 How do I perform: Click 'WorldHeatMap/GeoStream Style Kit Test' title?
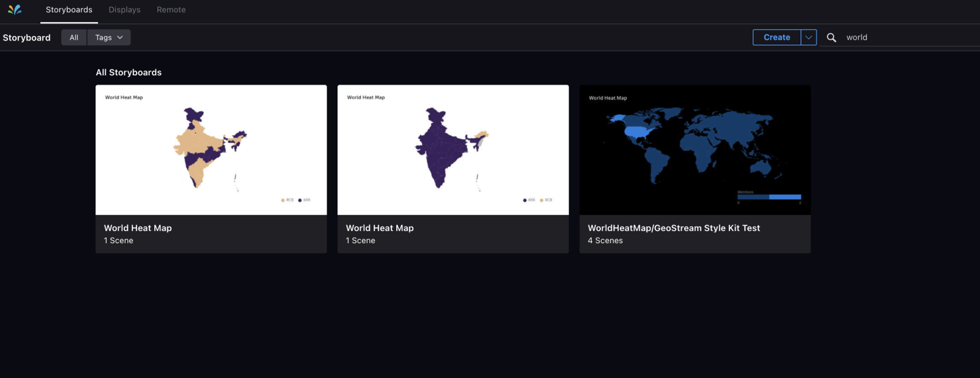click(x=674, y=228)
